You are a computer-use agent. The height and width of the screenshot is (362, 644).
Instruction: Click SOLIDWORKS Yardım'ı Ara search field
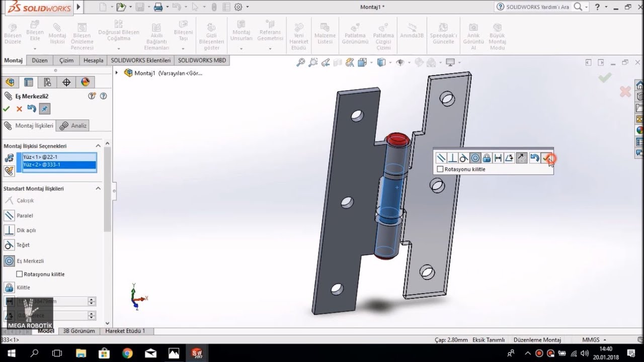tap(538, 7)
